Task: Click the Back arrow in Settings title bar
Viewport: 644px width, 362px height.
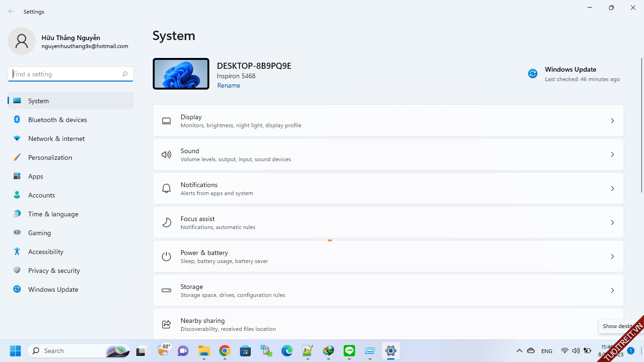Action: (x=11, y=12)
